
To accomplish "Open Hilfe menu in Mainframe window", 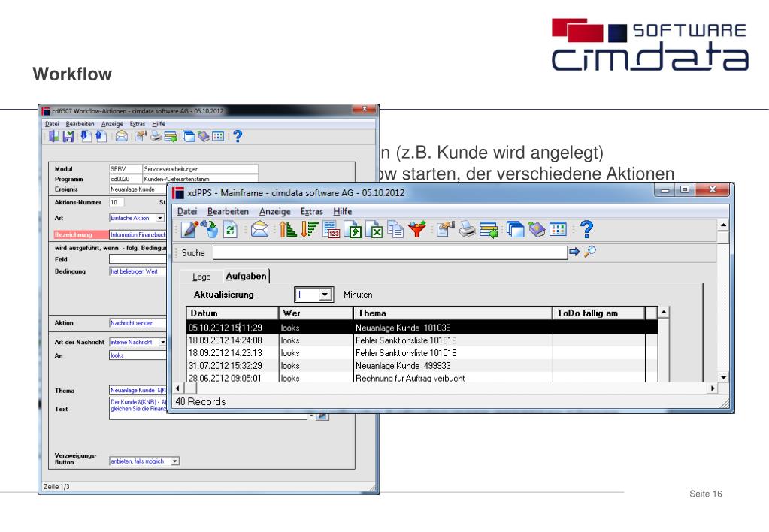I will point(342,211).
